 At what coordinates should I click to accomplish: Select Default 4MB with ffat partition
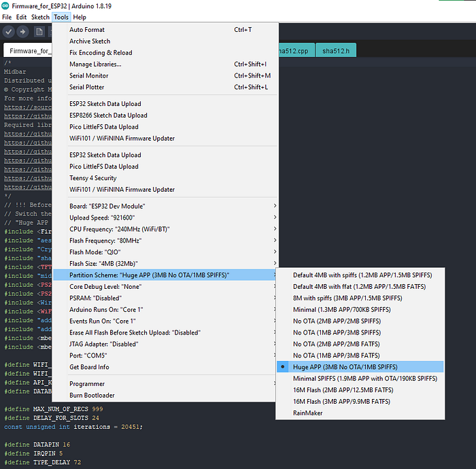point(360,287)
